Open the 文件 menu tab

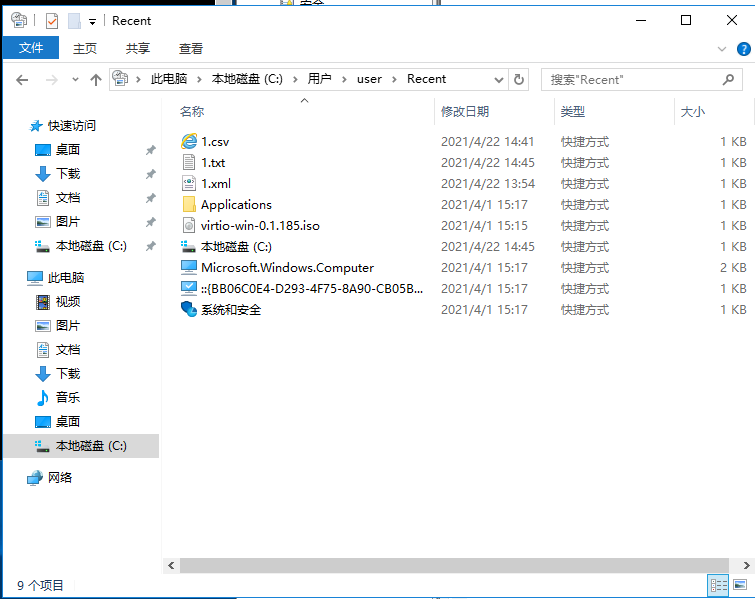pyautogui.click(x=31, y=48)
